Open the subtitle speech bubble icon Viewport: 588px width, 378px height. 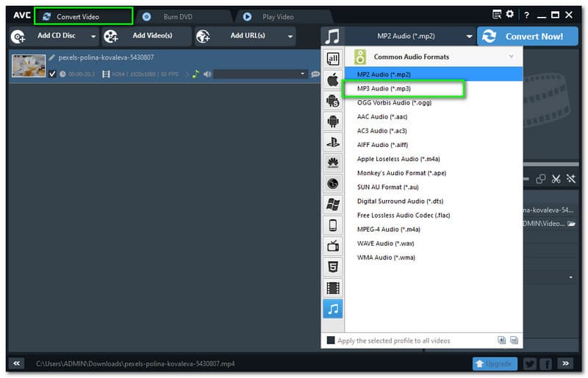click(x=315, y=74)
